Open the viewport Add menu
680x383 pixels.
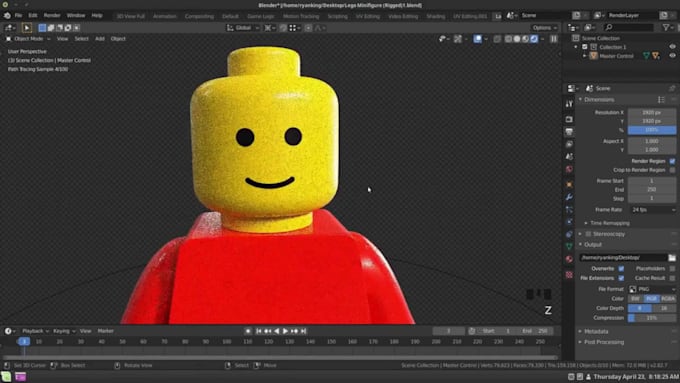coord(100,39)
